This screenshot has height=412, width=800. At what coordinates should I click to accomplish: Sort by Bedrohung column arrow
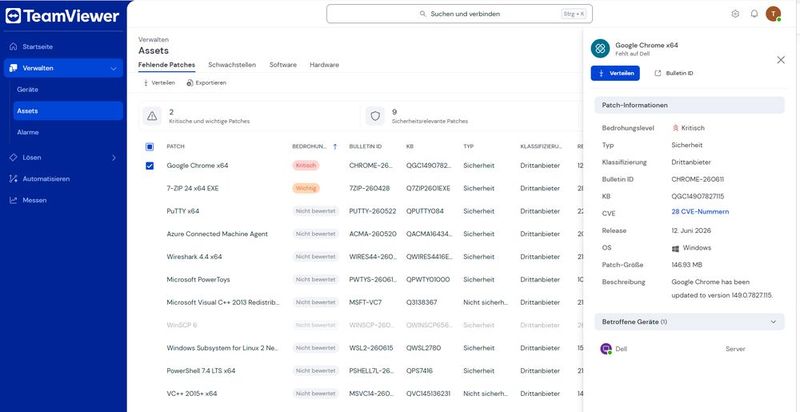click(x=335, y=146)
